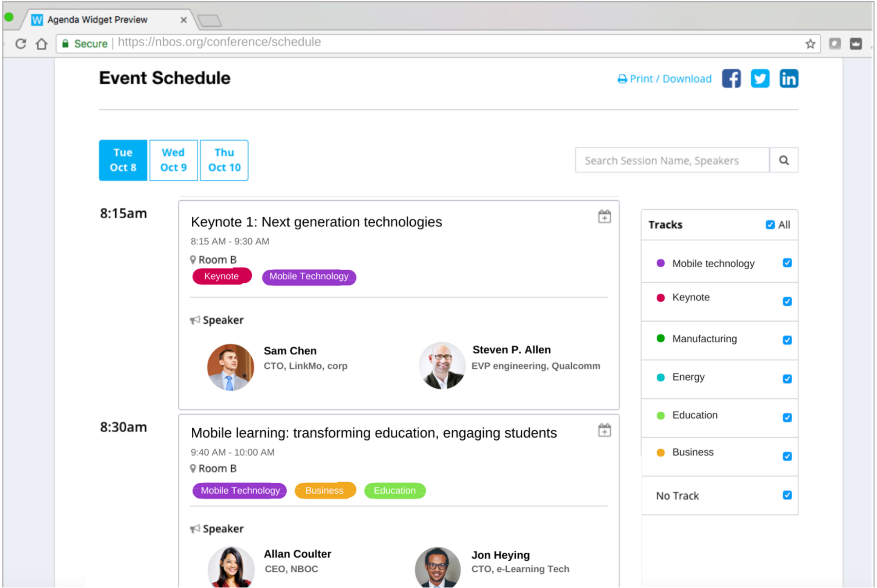Screen dimensions: 877x588
Task: Toggle the All tracks checkbox
Action: pos(770,225)
